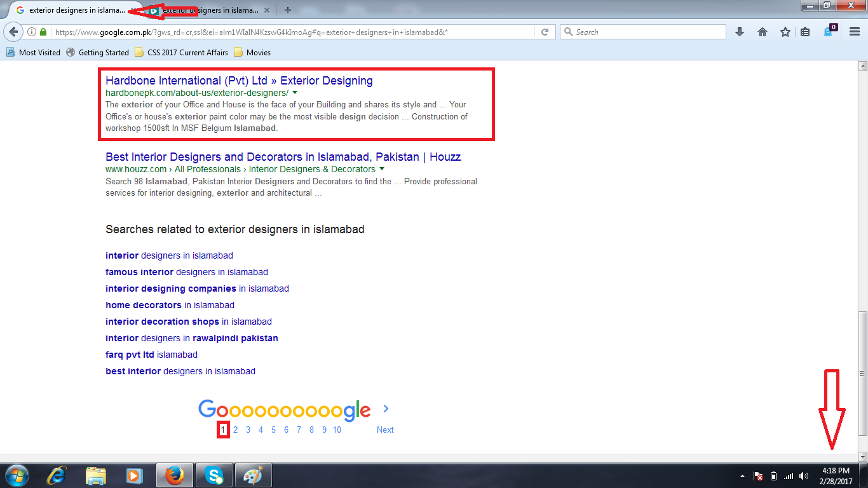Open the Firefox hamburger menu
868x488 pixels.
point(855,32)
